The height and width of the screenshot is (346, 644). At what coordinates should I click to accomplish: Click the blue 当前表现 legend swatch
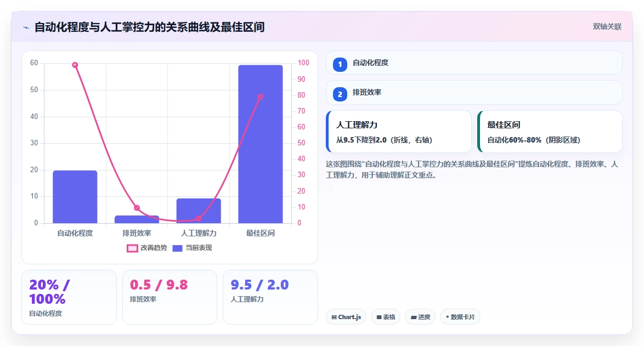pos(177,248)
